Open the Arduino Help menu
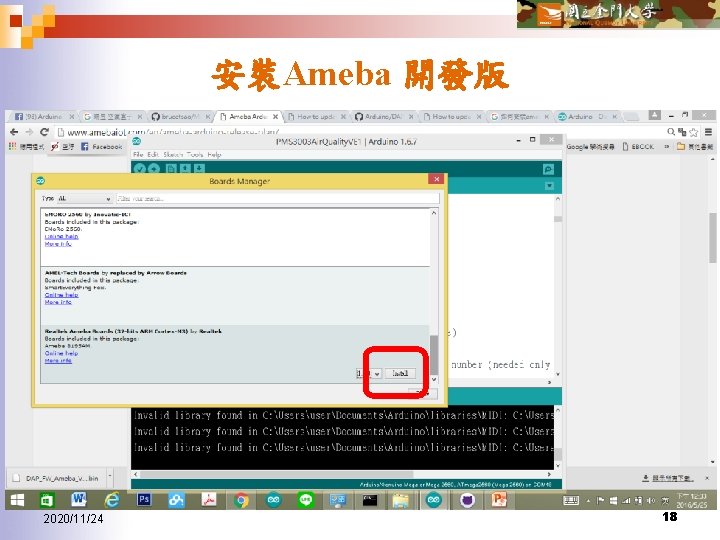 pyautogui.click(x=214, y=155)
